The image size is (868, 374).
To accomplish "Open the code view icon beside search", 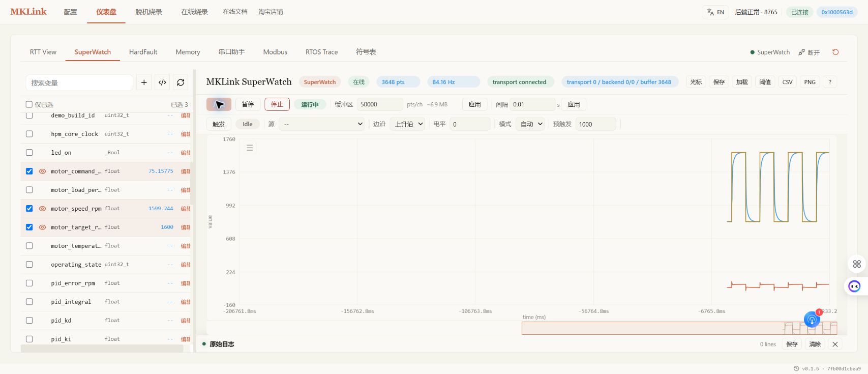I will point(162,82).
